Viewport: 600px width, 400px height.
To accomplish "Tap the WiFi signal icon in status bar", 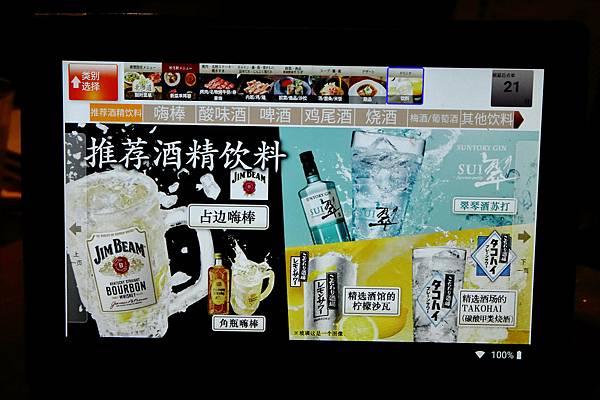I will click(480, 354).
